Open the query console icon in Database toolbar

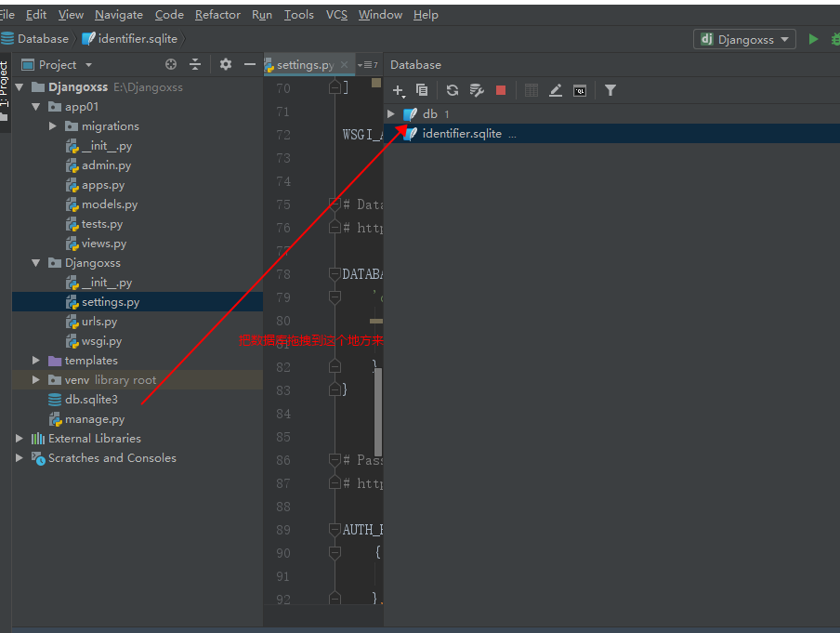(x=580, y=90)
